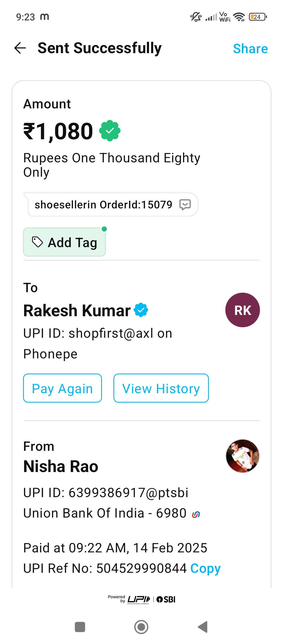This screenshot has width=283, height=644.
Task: Tap the shoesellerin OrderId note bubble
Action: click(111, 204)
